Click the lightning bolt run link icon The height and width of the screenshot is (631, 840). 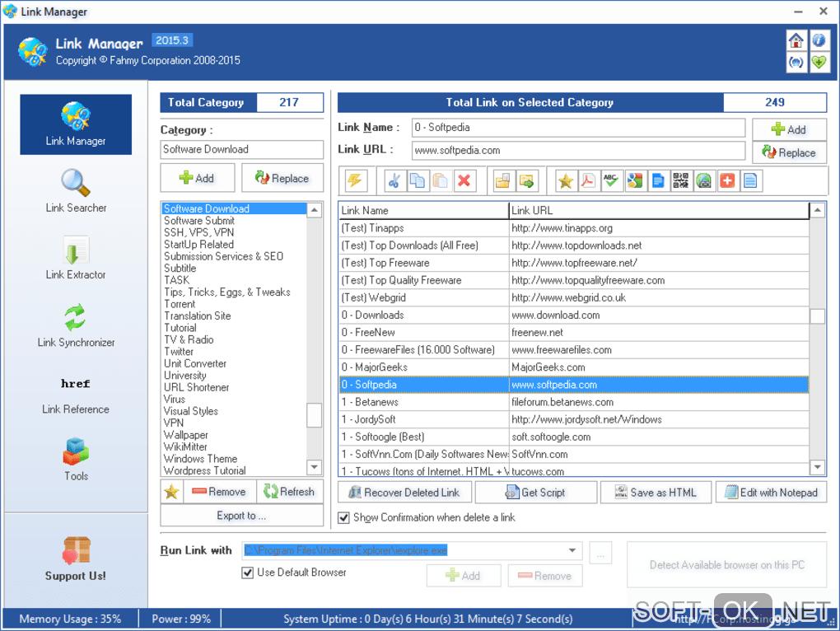pyautogui.click(x=355, y=180)
